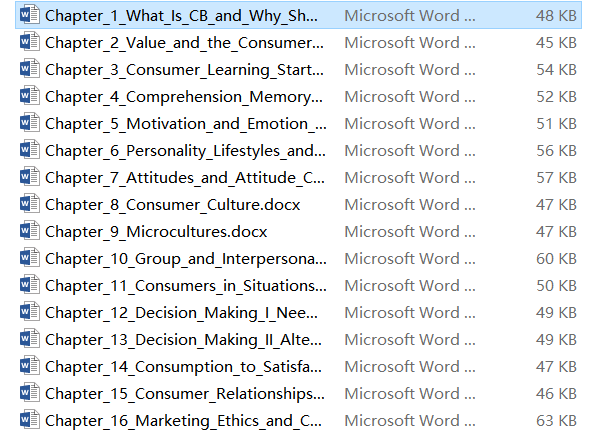Select Word icon of Chapter_7 file
The image size is (600, 447).
coord(29,177)
